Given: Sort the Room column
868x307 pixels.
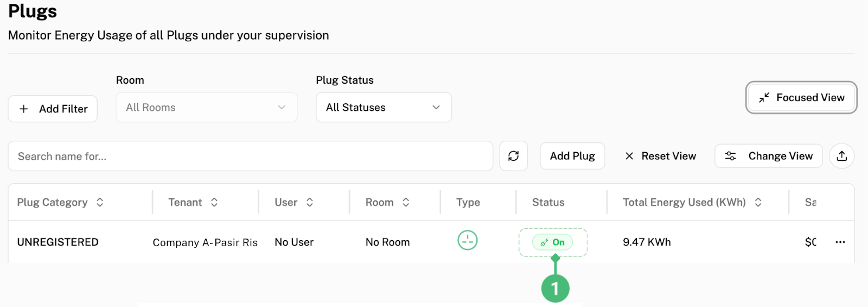Looking at the screenshot, I should click(406, 202).
